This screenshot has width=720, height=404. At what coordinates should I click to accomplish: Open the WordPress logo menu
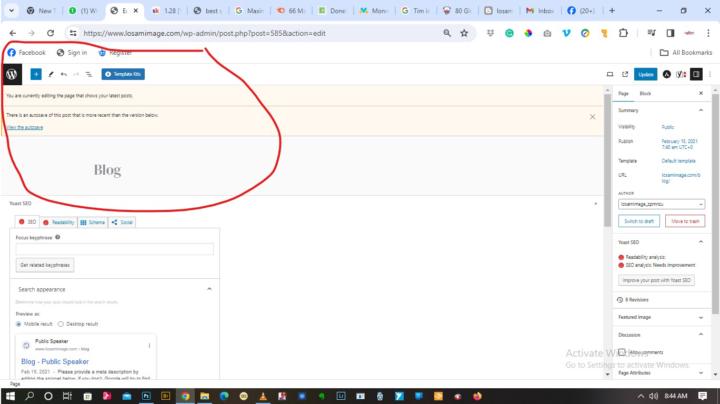coord(11,74)
